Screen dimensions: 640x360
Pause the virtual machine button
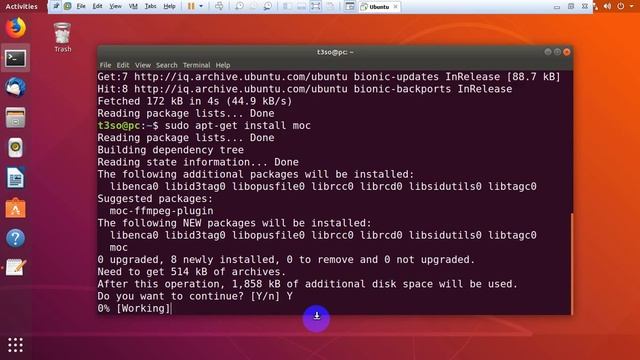[191, 6]
